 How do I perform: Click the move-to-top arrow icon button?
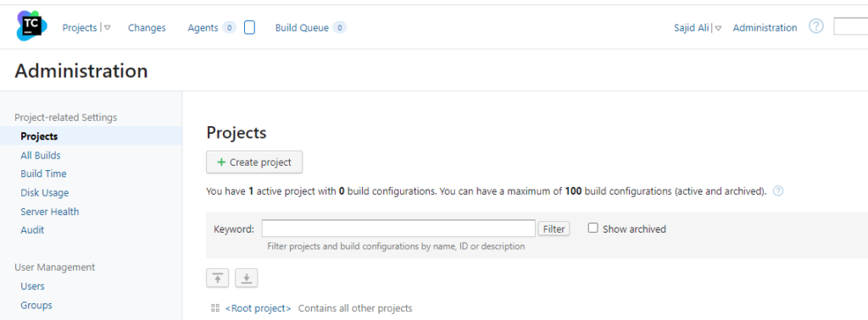click(x=218, y=278)
